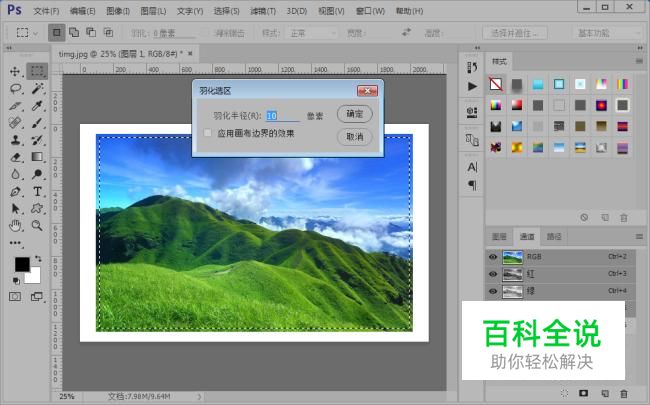Click the foreground black color swatch
Image resolution: width=650 pixels, height=405 pixels.
(21, 264)
